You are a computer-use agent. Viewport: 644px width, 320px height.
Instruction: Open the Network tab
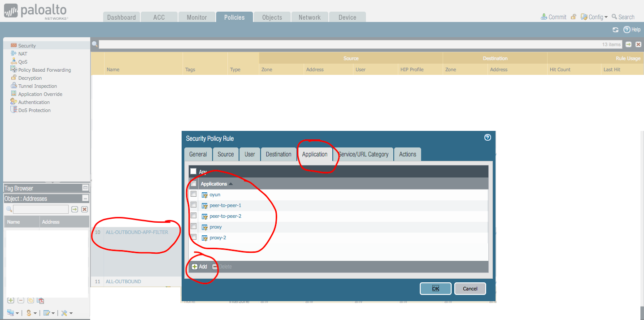(309, 17)
